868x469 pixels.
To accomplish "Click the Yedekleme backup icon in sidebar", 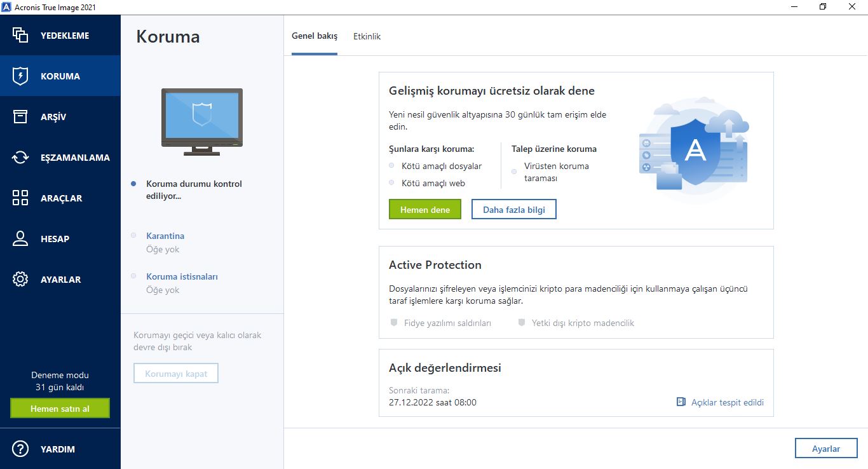I will coord(20,35).
